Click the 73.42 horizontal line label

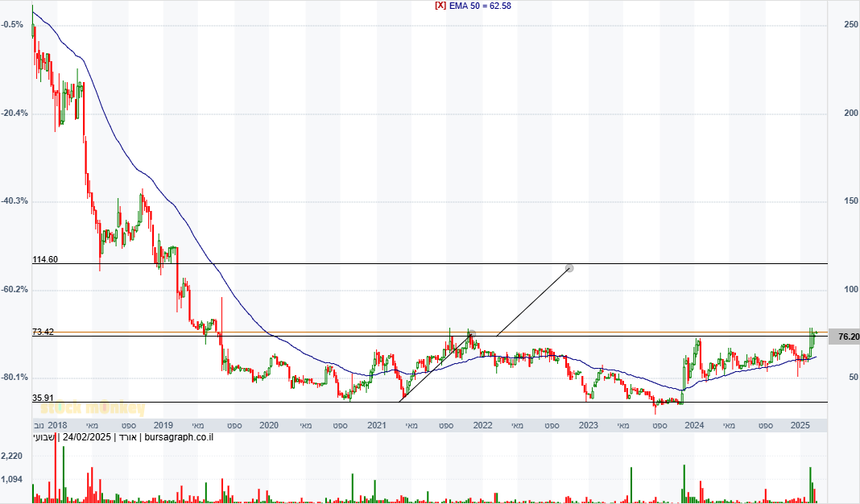(43, 331)
